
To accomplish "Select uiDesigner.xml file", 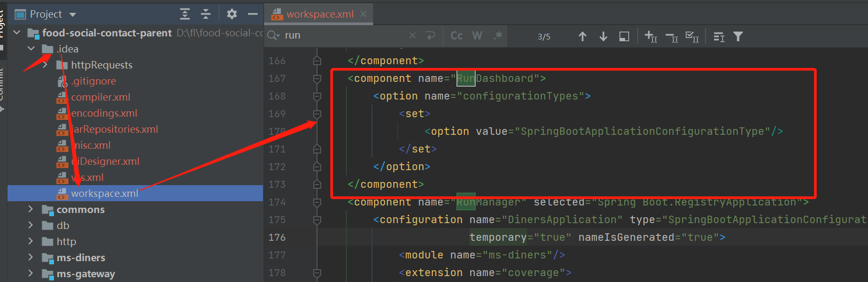I will click(x=105, y=161).
